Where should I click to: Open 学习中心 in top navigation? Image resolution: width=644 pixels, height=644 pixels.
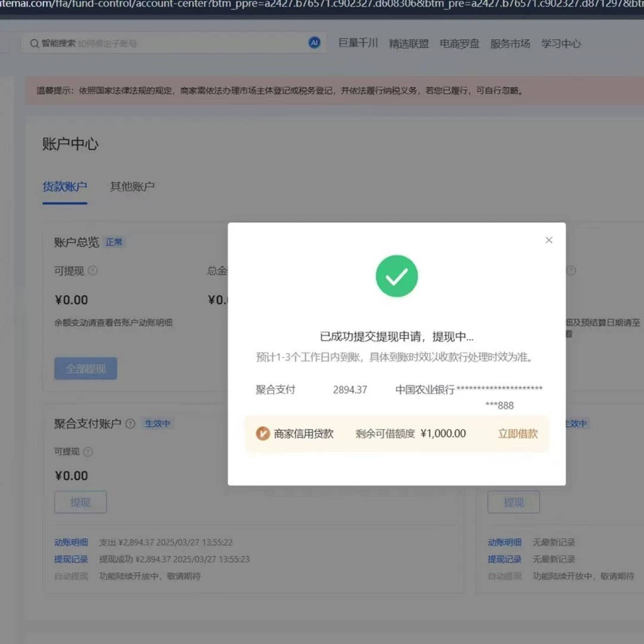coord(561,44)
